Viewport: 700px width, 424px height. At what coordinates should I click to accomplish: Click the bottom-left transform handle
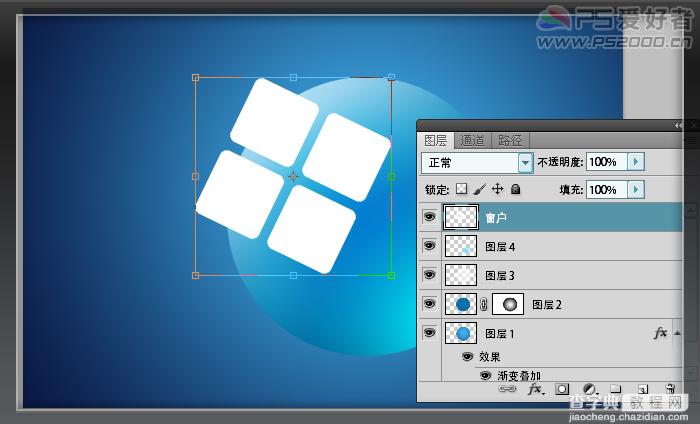tap(195, 276)
